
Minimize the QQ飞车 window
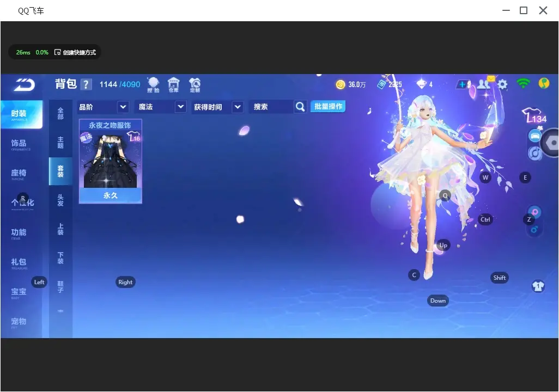click(506, 10)
